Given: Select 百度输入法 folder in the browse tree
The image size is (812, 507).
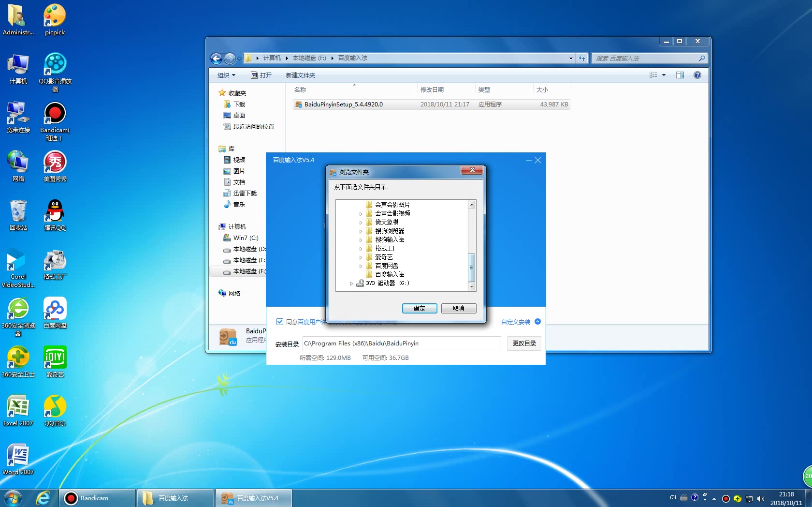Looking at the screenshot, I should pos(390,275).
